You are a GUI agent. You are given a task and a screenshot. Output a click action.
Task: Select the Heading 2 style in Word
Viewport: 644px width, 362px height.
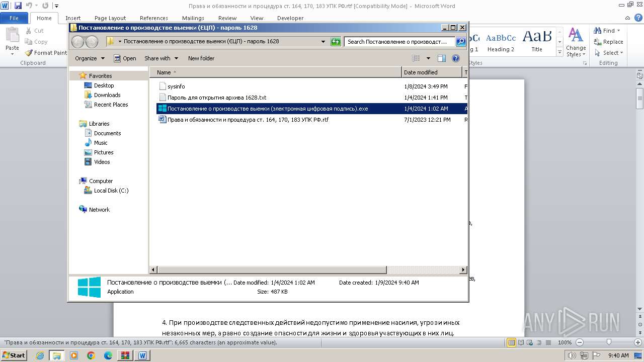coord(501,41)
